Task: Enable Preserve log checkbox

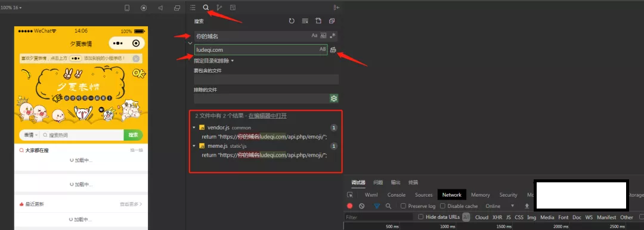Action: click(403, 206)
